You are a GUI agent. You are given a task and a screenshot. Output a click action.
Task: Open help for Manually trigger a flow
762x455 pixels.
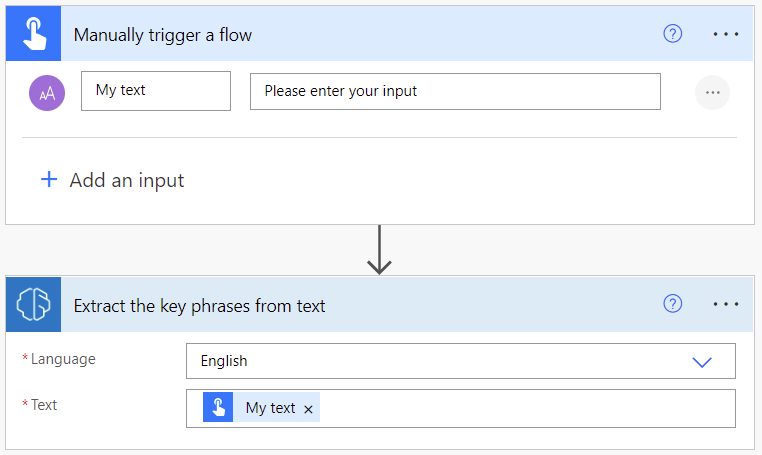(673, 34)
